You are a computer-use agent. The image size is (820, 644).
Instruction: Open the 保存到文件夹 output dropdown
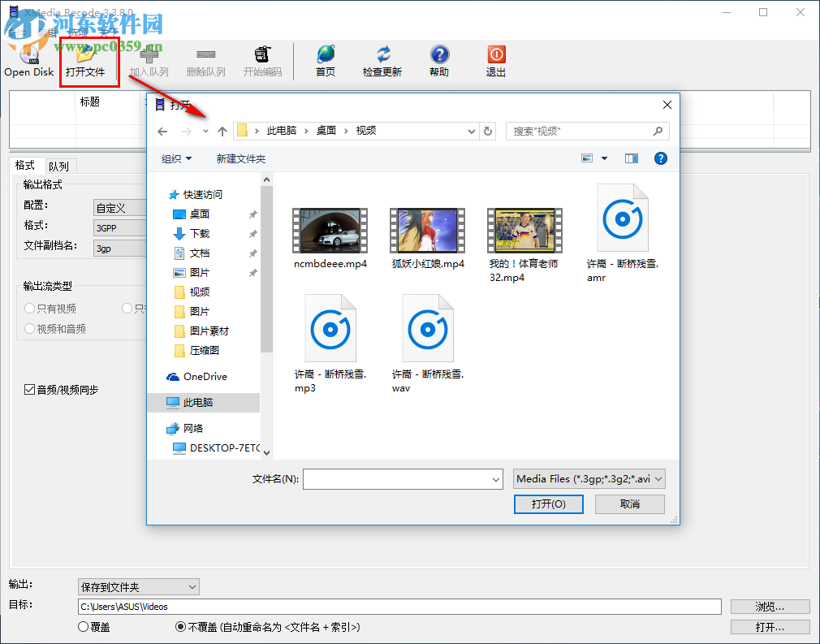[138, 586]
